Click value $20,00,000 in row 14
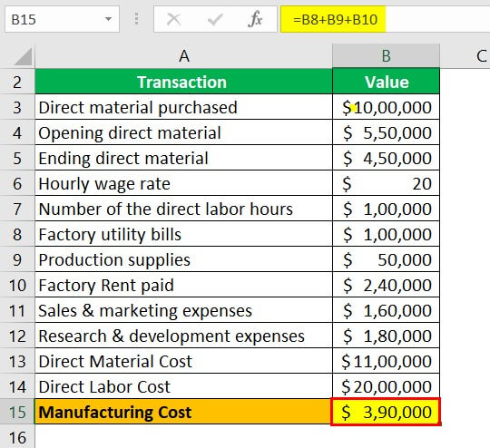Viewport: 490px width, 448px height. tap(387, 386)
